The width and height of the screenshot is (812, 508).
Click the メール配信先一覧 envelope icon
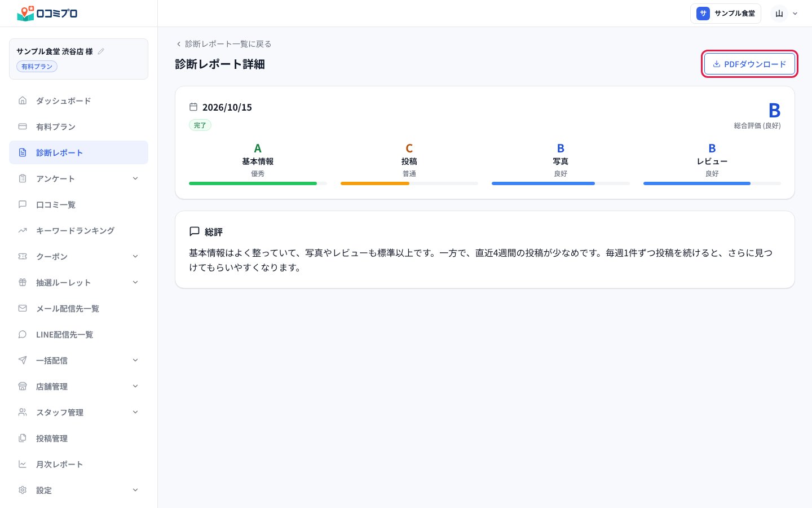pos(23,308)
